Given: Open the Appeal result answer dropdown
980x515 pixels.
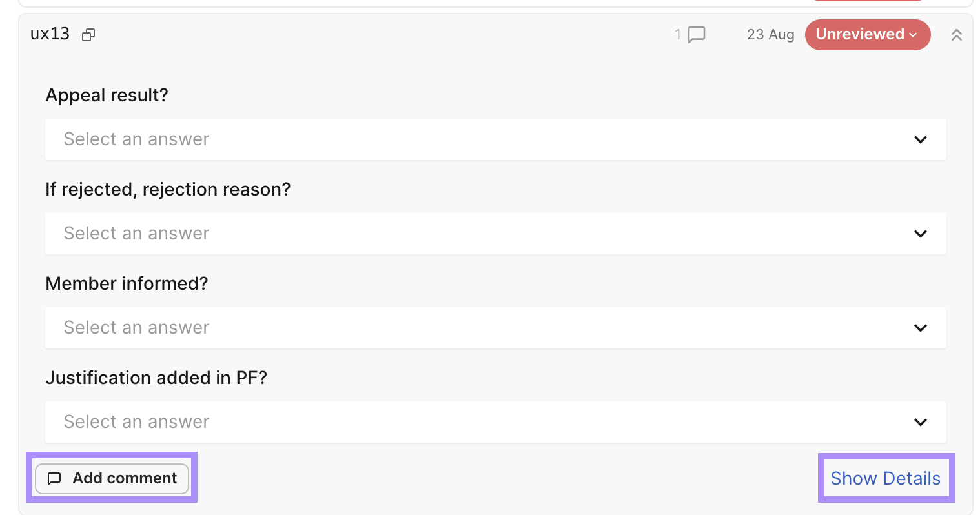Looking at the screenshot, I should (495, 139).
